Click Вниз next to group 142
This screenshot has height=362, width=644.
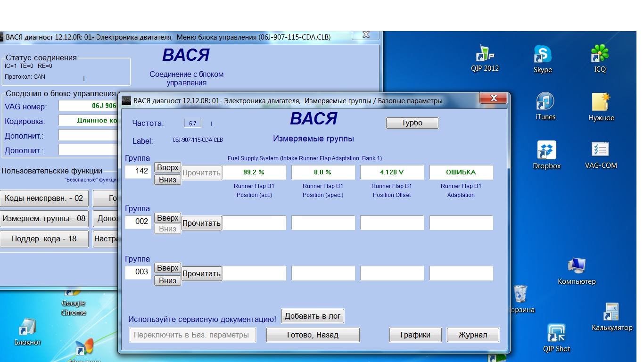click(x=167, y=180)
